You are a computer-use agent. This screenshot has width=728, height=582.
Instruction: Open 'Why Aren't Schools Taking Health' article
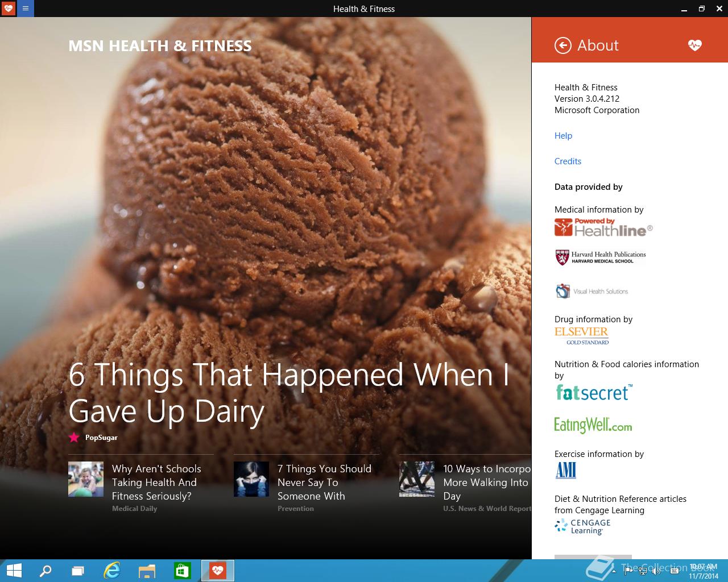(156, 483)
